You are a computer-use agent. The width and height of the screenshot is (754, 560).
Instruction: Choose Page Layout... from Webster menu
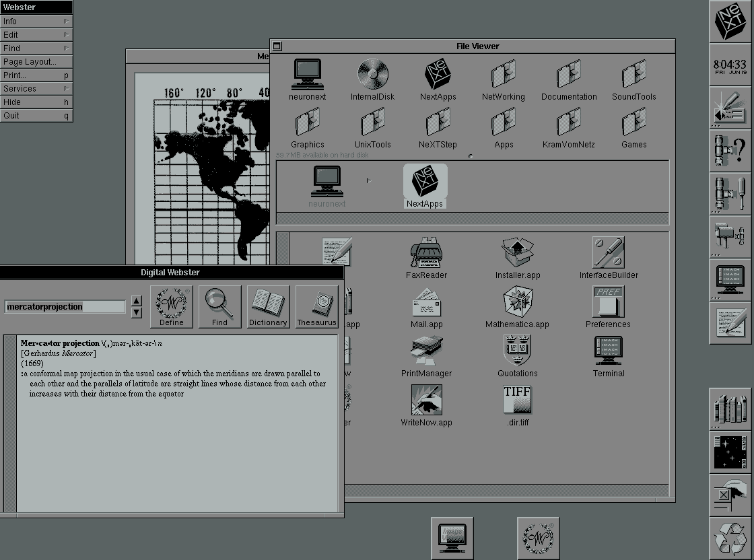pyautogui.click(x=36, y=61)
